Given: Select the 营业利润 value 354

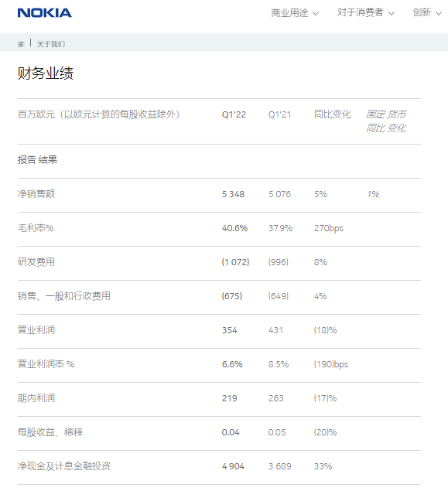Looking at the screenshot, I should tap(229, 330).
